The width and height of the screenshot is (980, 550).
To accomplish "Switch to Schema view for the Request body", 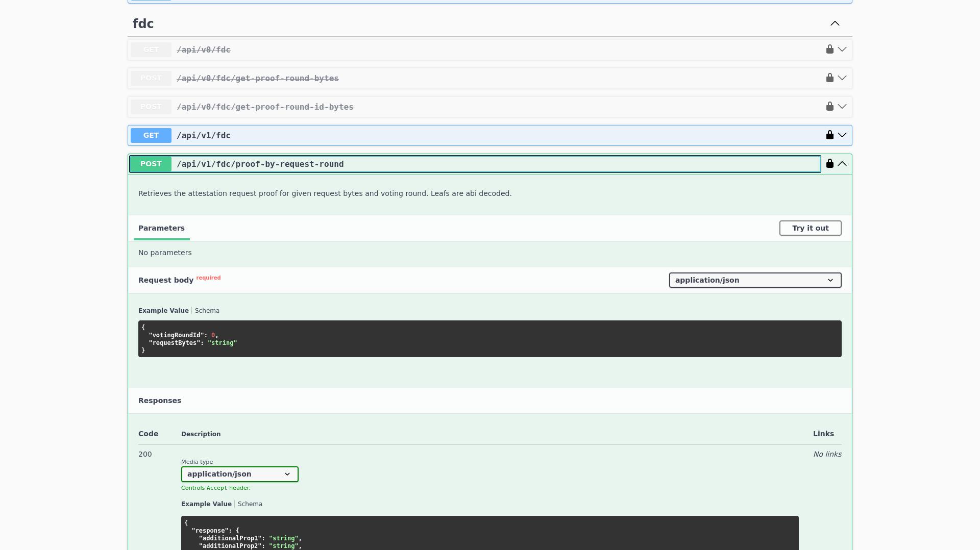I will pyautogui.click(x=207, y=310).
